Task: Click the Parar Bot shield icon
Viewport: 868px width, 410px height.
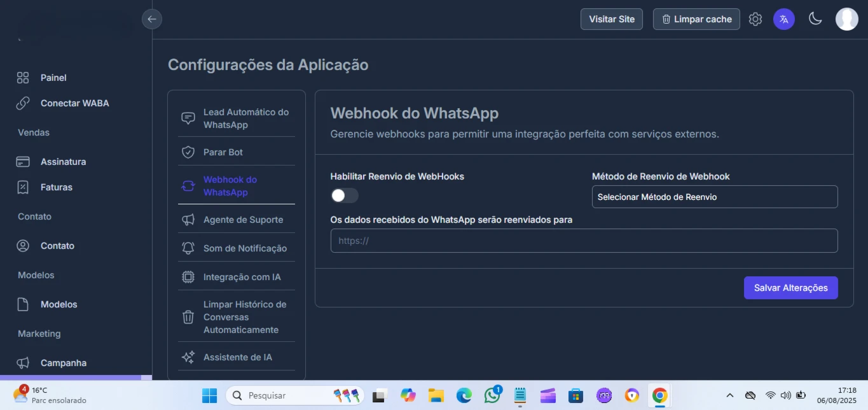Action: click(188, 152)
